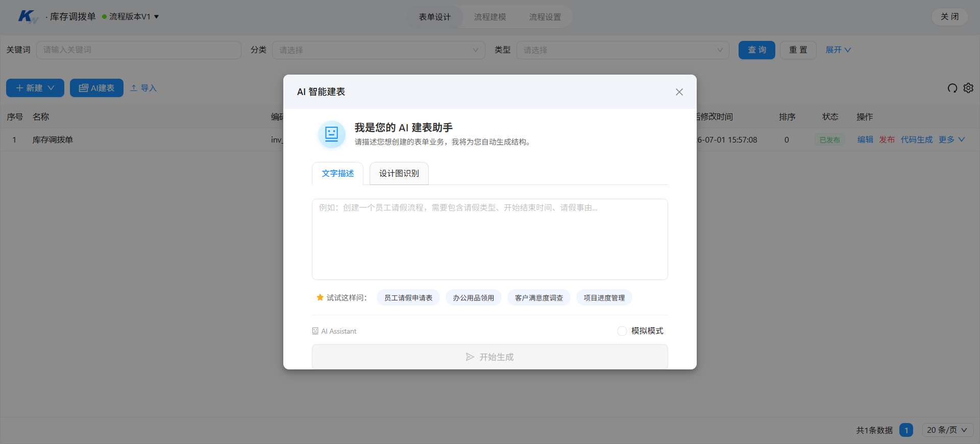Click the 查询 search button

[x=756, y=50]
